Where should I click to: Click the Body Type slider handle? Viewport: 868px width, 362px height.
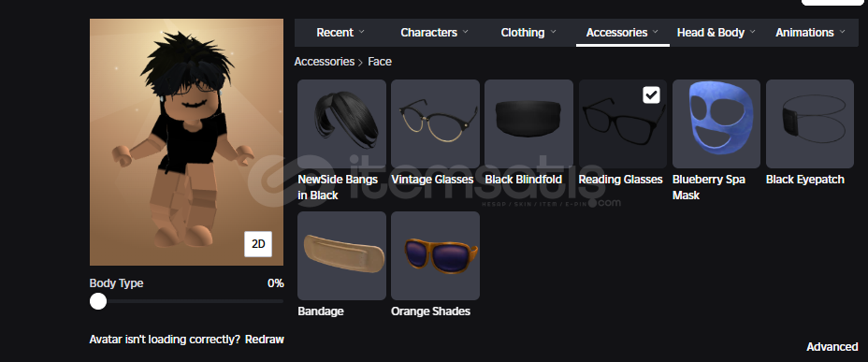tap(98, 301)
